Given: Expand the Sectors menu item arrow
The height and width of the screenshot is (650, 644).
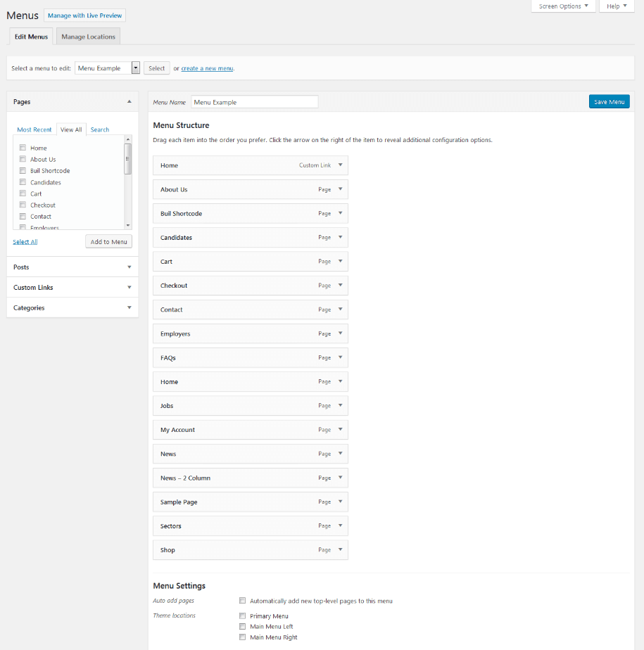Looking at the screenshot, I should 340,525.
